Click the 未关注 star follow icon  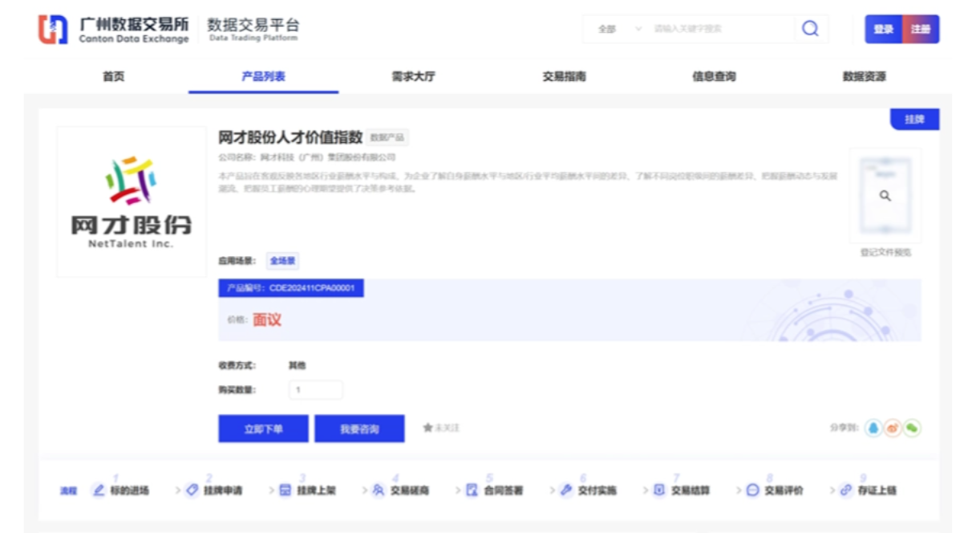click(x=428, y=428)
